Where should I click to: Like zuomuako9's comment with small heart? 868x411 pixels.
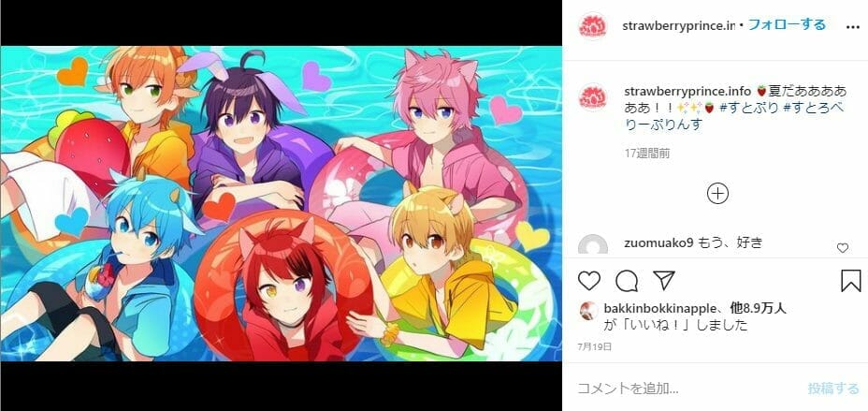click(843, 248)
